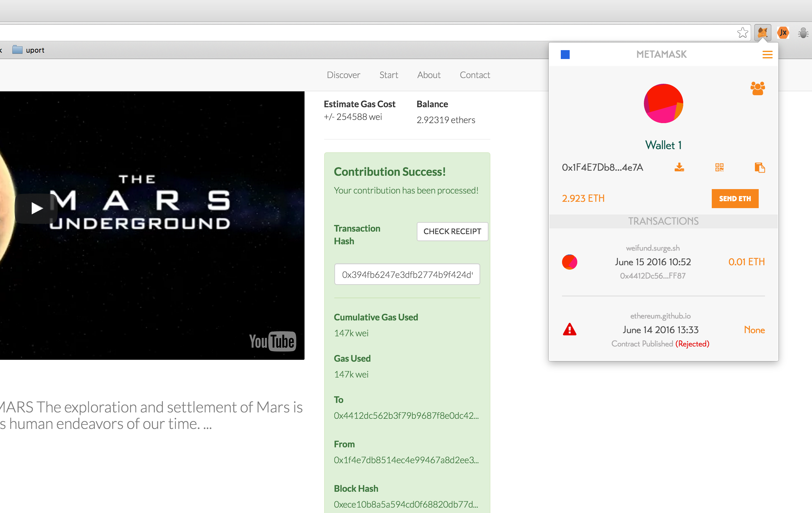Click the ethereum.github.io origin label
Viewport: 812px width, 513px height.
point(660,316)
